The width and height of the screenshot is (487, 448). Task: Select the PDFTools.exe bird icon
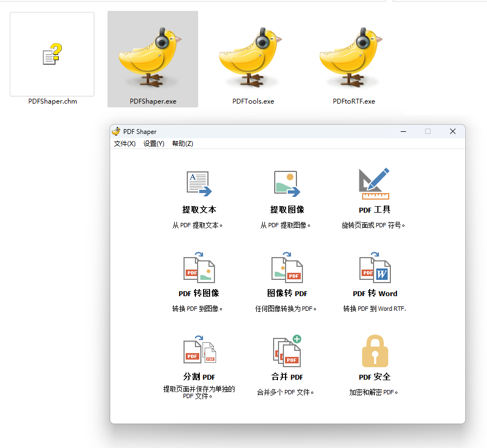pos(251,56)
